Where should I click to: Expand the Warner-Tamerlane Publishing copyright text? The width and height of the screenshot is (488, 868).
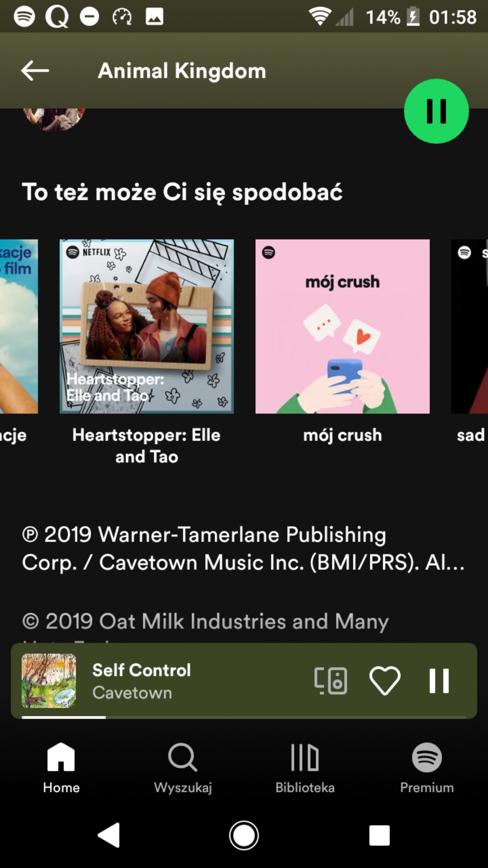[243, 548]
